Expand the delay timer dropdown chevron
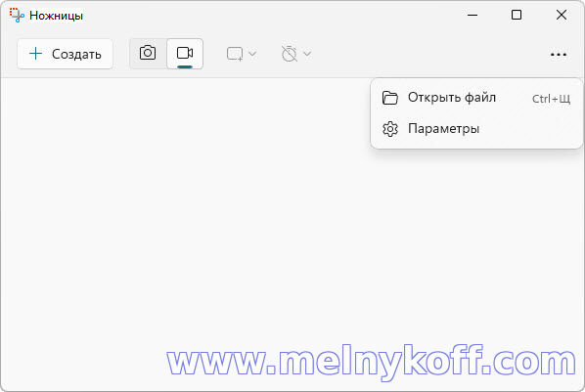This screenshot has height=392, width=585. tap(307, 54)
